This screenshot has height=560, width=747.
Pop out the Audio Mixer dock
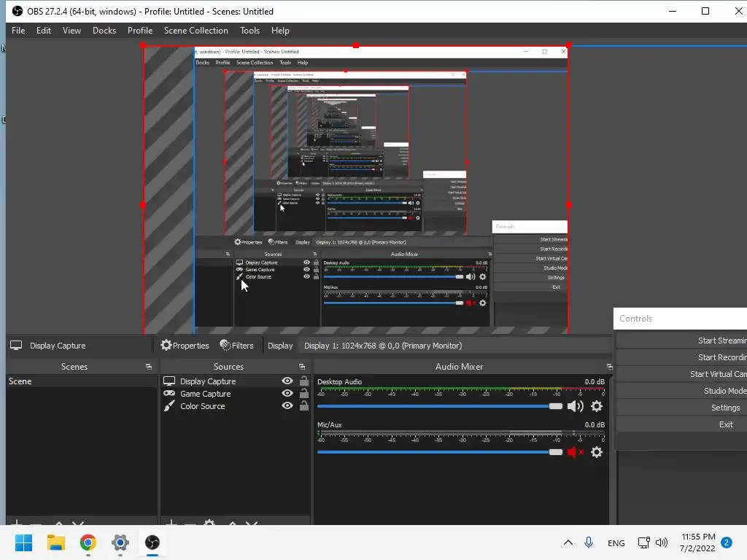(x=609, y=367)
